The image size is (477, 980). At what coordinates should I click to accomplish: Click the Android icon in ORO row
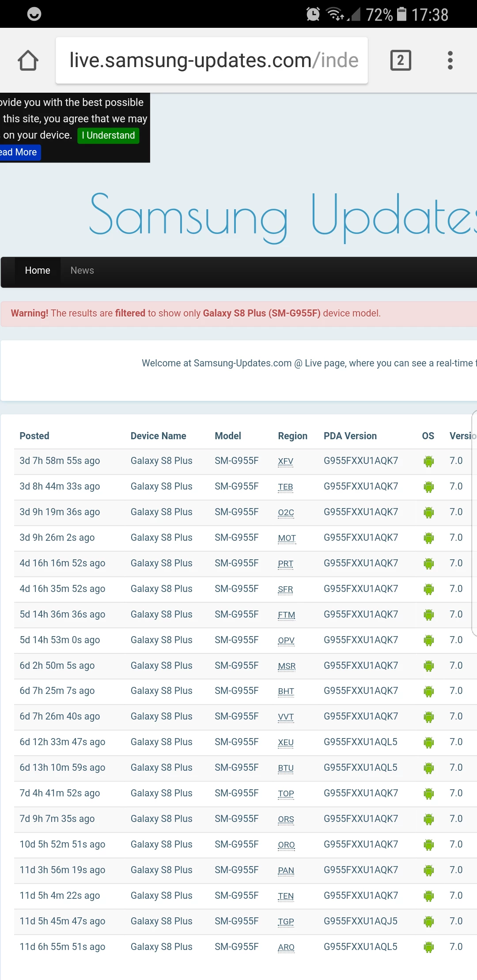click(428, 845)
